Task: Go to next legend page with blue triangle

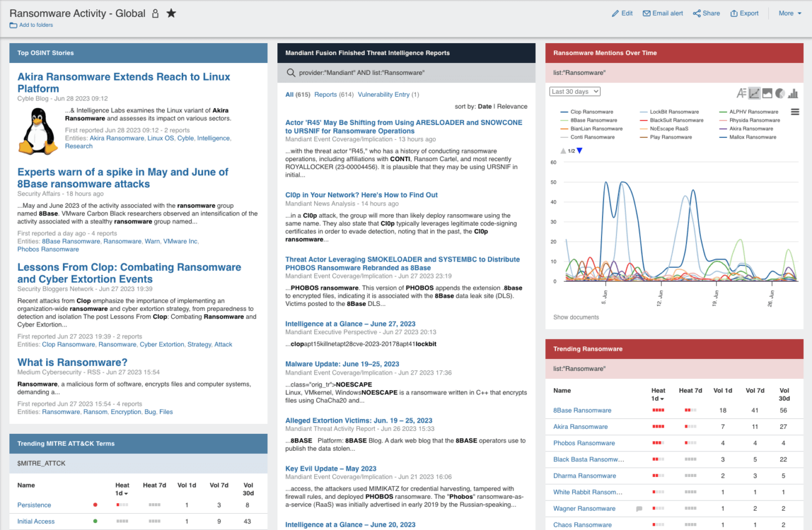Action: coord(580,151)
